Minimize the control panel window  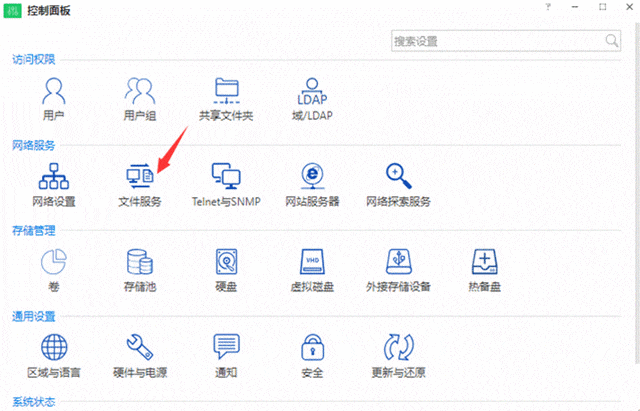point(575,7)
